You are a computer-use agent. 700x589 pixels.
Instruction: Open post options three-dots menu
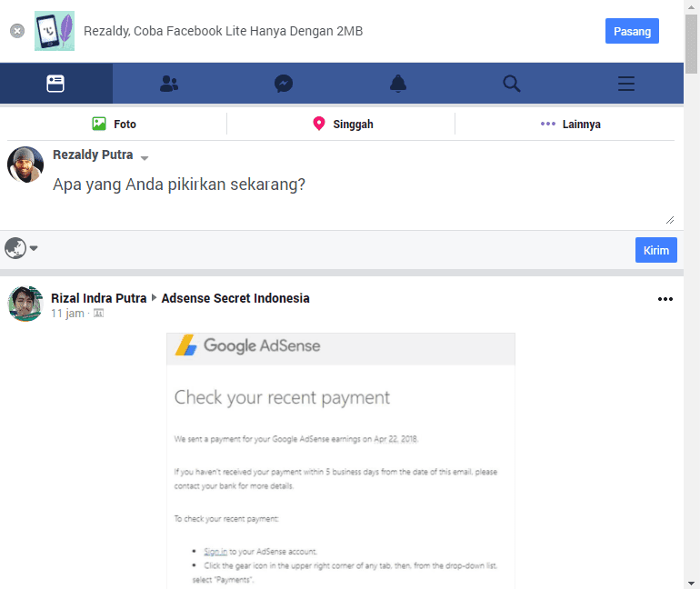(665, 299)
